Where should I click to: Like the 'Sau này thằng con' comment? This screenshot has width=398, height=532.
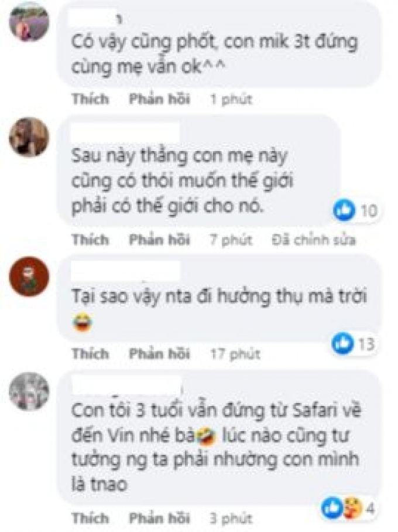91,240
